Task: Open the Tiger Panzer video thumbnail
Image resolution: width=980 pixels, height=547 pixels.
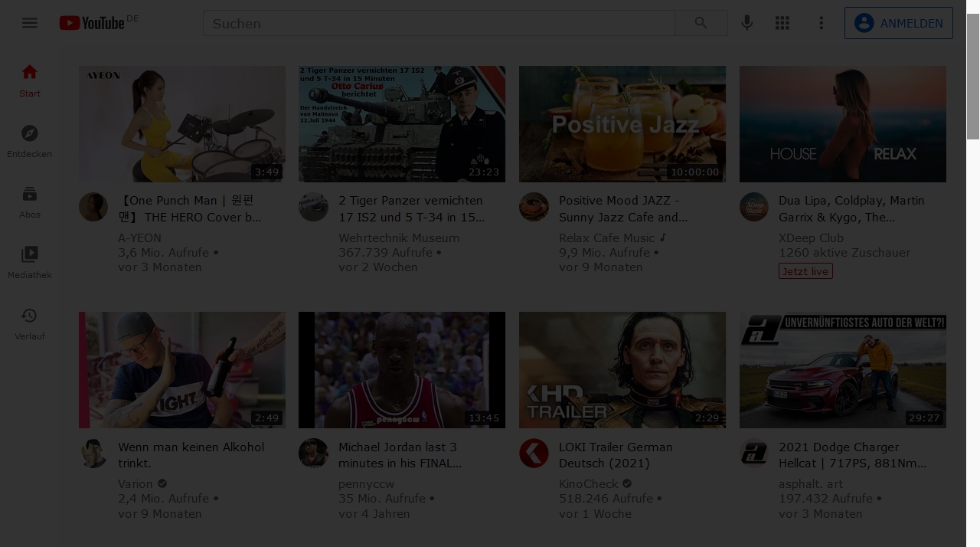Action: [402, 124]
